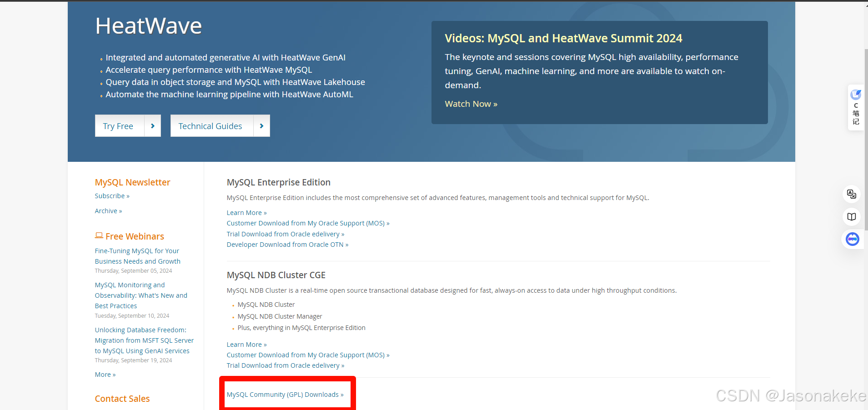This screenshot has width=868, height=410.
Task: Click the HeatWave AutoML bullet text
Action: pos(229,95)
